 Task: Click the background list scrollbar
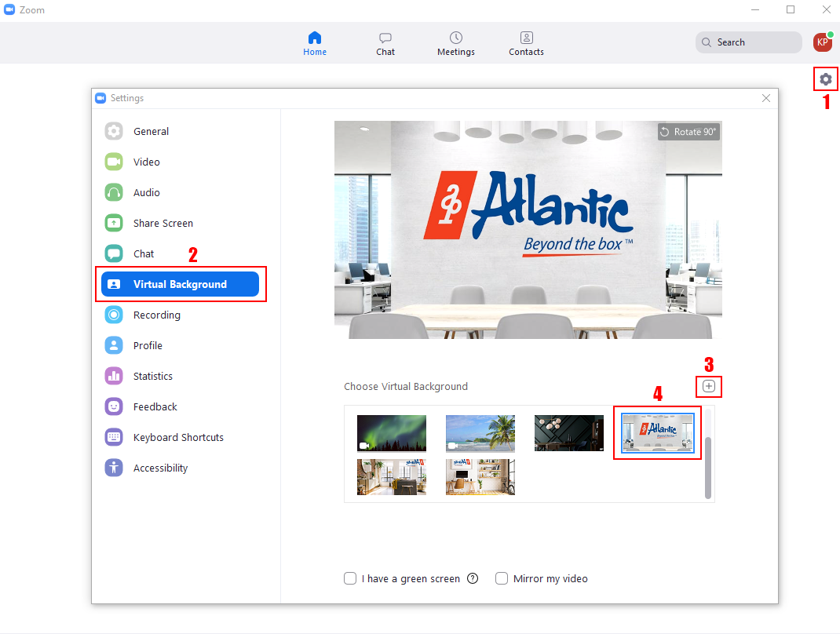tap(707, 468)
